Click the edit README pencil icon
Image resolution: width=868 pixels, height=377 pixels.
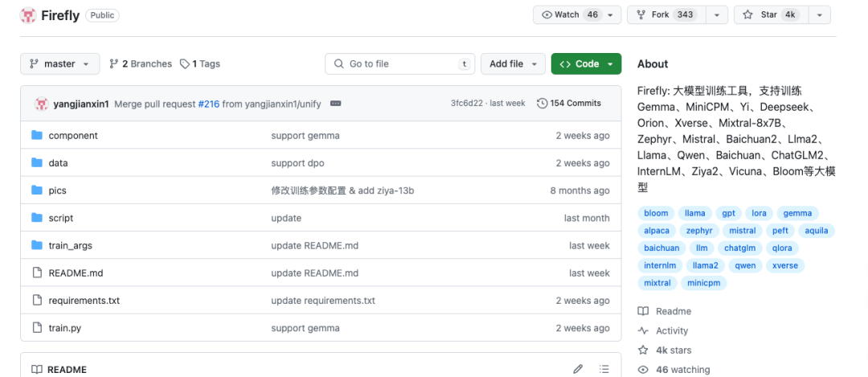578,369
